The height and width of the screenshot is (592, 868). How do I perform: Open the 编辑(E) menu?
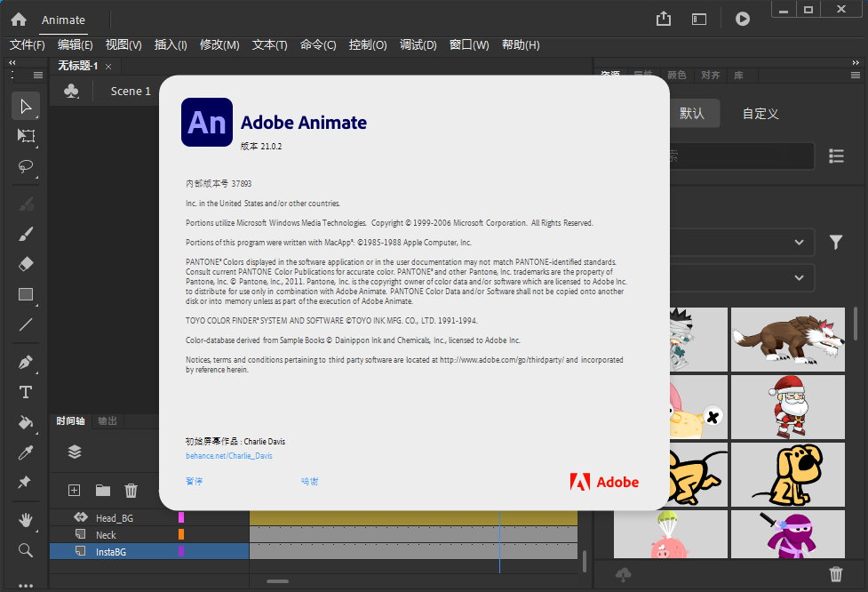[75, 44]
